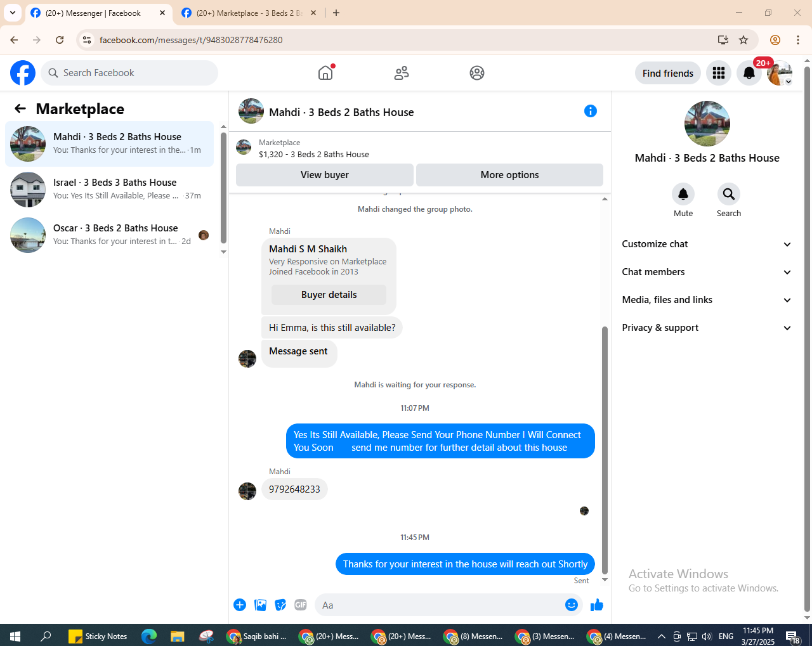Attach a photo or file
The image size is (812, 646).
tap(260, 605)
